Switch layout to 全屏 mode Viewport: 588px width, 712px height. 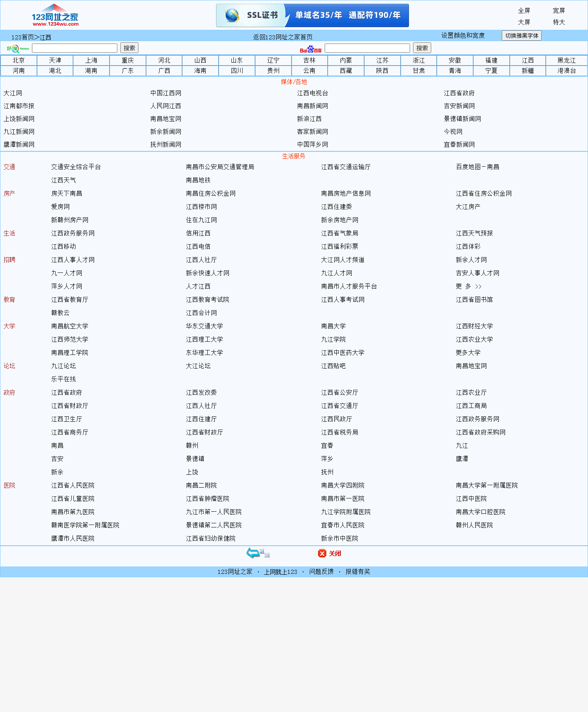[x=524, y=11]
